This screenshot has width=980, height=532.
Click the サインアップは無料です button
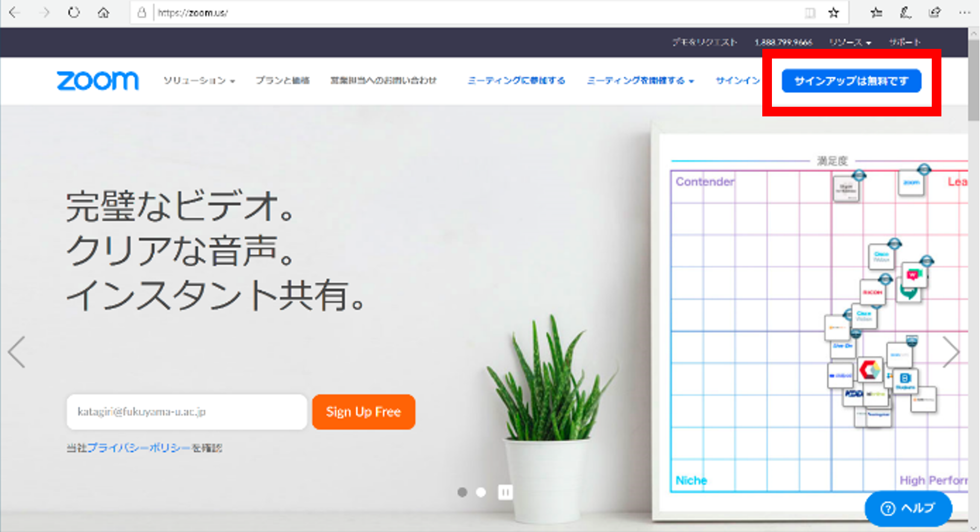click(852, 81)
